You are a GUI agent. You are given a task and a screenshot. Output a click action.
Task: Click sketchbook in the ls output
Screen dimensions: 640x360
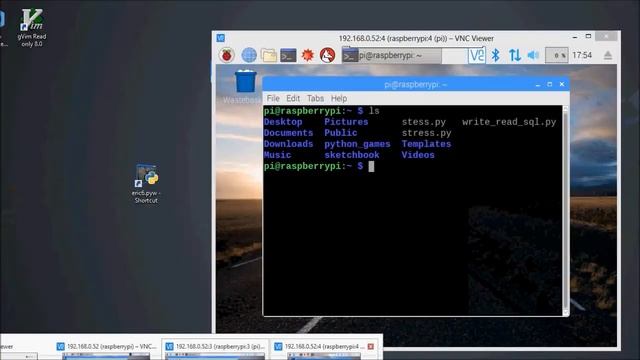pyautogui.click(x=352, y=155)
